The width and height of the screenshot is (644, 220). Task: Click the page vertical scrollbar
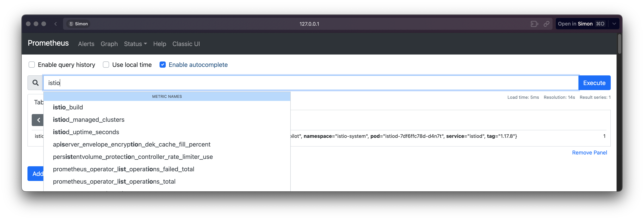click(x=619, y=44)
